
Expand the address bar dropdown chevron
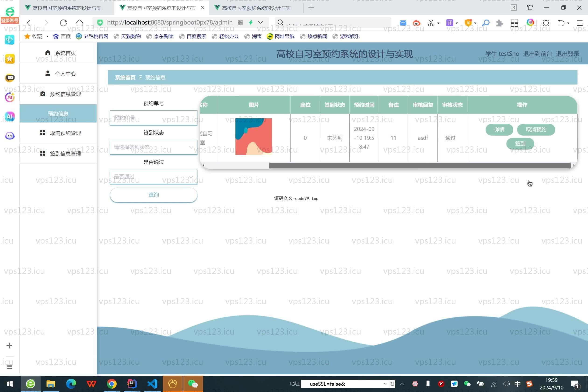point(260,22)
